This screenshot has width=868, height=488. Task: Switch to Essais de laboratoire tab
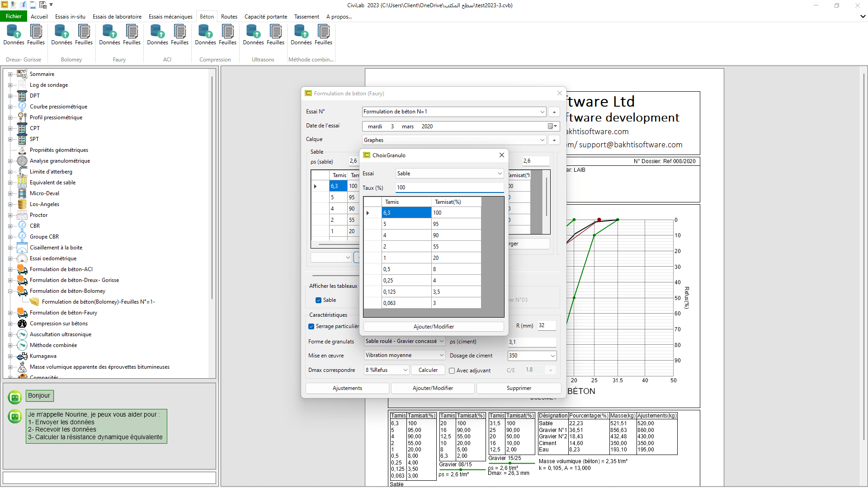117,17
